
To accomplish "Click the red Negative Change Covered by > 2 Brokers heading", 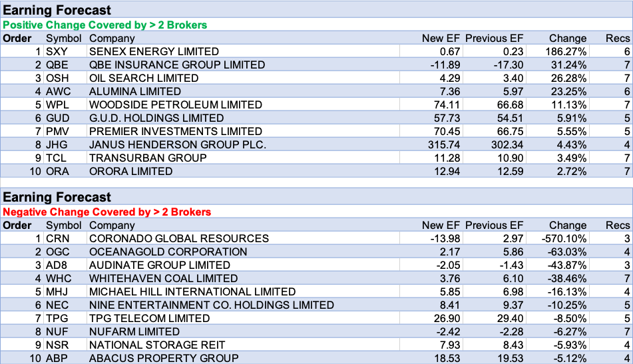I will 107,212.
